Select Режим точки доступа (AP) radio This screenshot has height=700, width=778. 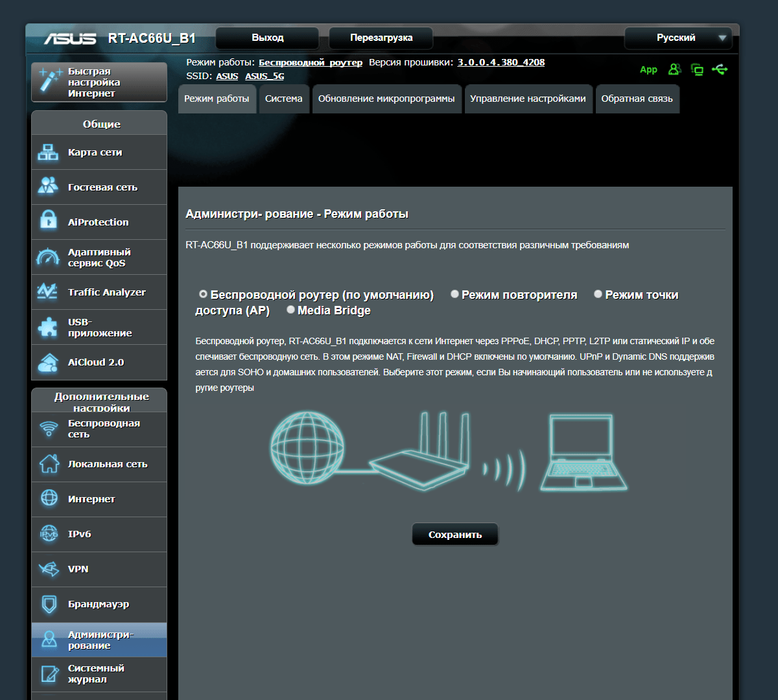point(598,294)
